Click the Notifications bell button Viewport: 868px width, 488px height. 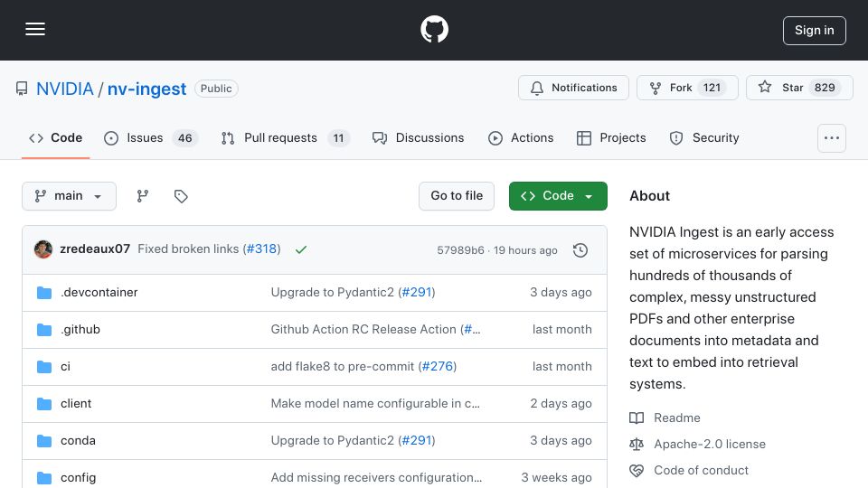click(x=573, y=88)
